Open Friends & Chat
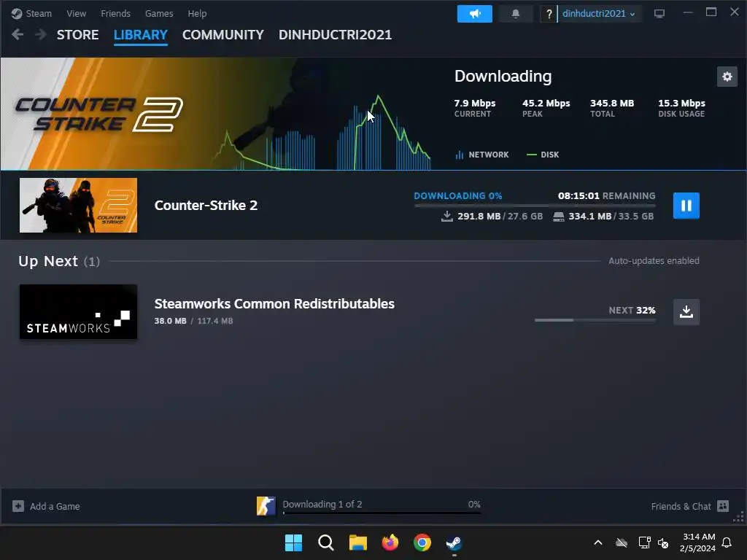Screen dimensions: 747x560 pyautogui.click(x=690, y=506)
